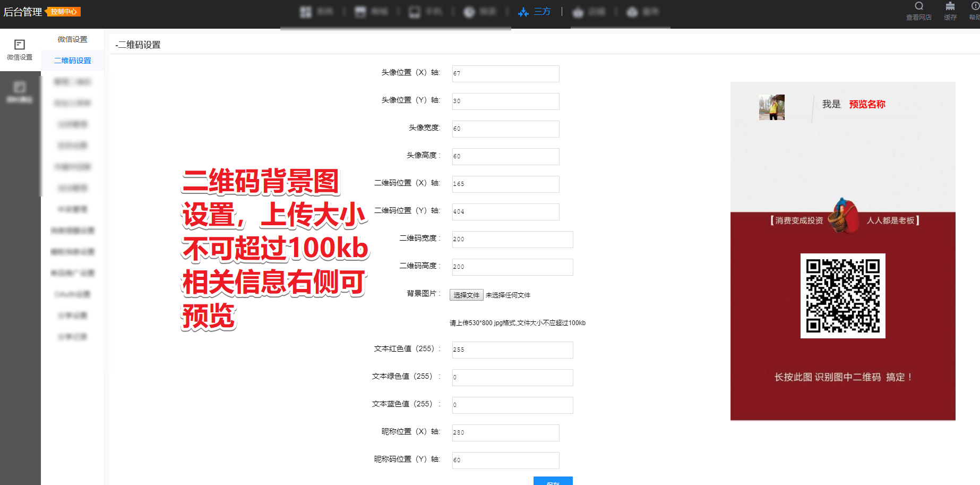
Task: Focus the 文本绿色值（255） field
Action: 512,378
